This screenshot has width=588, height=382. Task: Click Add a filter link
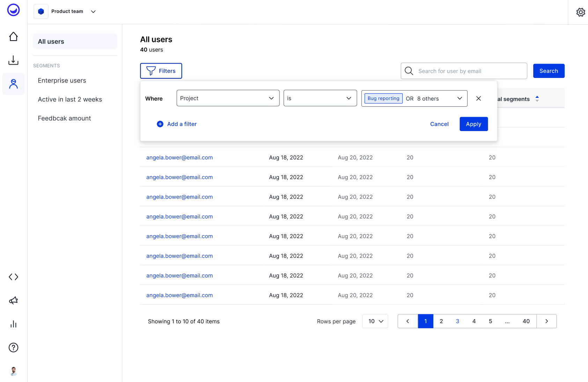click(182, 124)
